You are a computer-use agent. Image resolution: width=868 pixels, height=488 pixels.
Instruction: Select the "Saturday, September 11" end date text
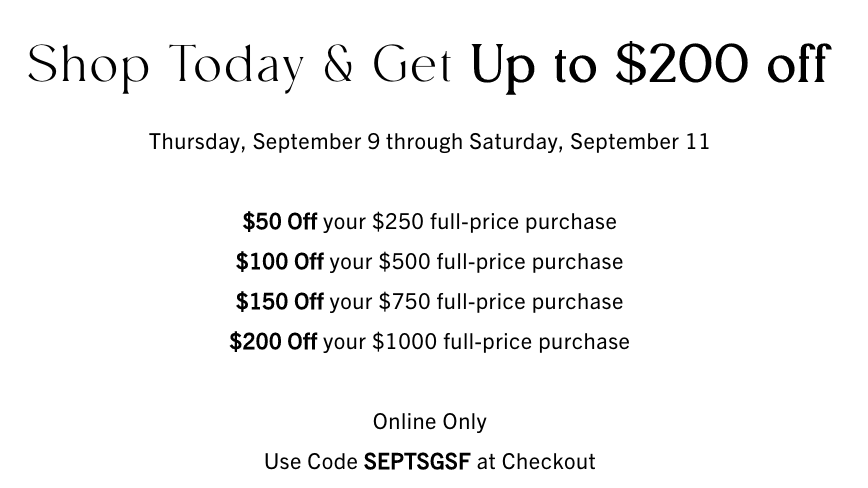[x=590, y=142]
